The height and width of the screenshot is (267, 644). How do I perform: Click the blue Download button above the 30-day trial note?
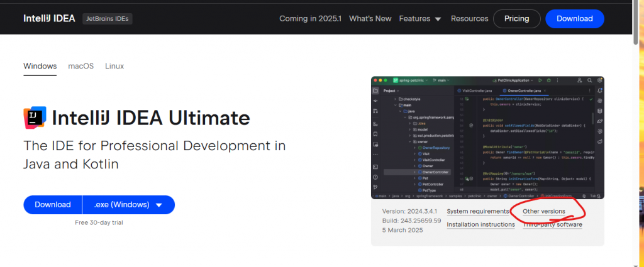click(53, 205)
